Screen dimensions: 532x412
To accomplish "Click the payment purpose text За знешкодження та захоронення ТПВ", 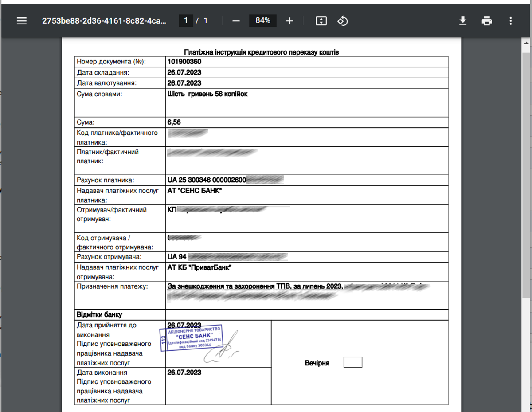I will 229,287.
